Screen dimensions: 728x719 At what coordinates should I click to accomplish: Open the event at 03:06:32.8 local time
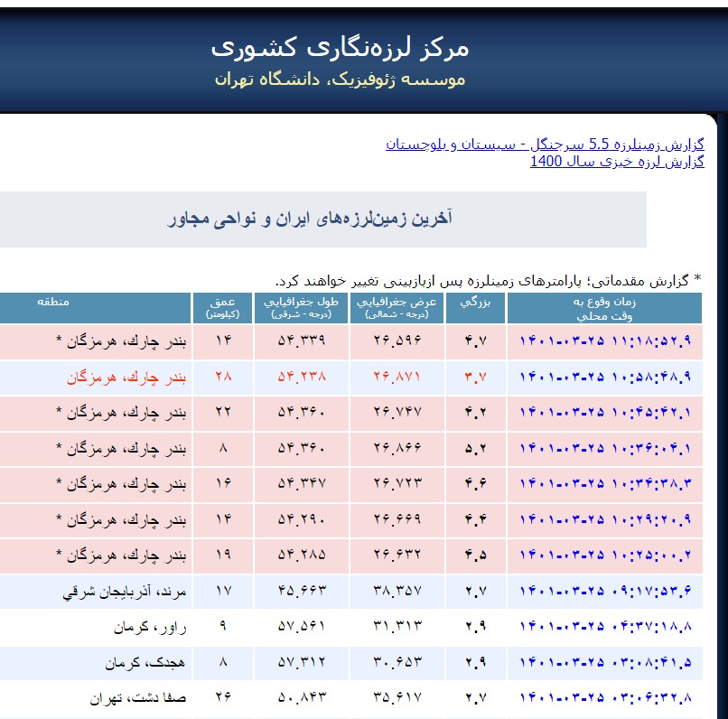tap(605, 697)
